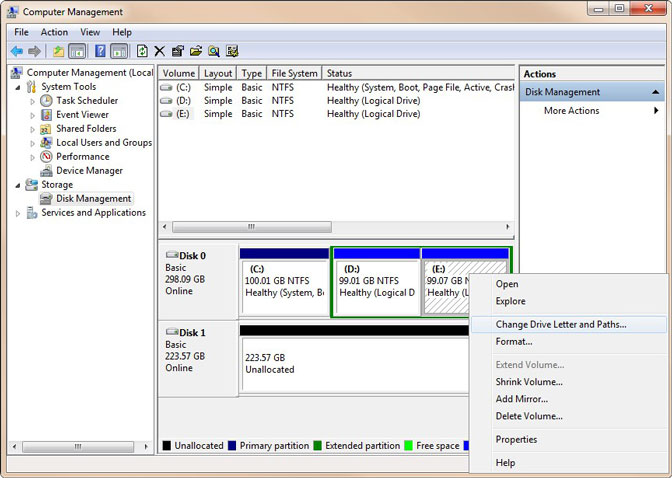Open More Actions submenu in Actions pane
This screenshot has width=672, height=478.
[591, 111]
